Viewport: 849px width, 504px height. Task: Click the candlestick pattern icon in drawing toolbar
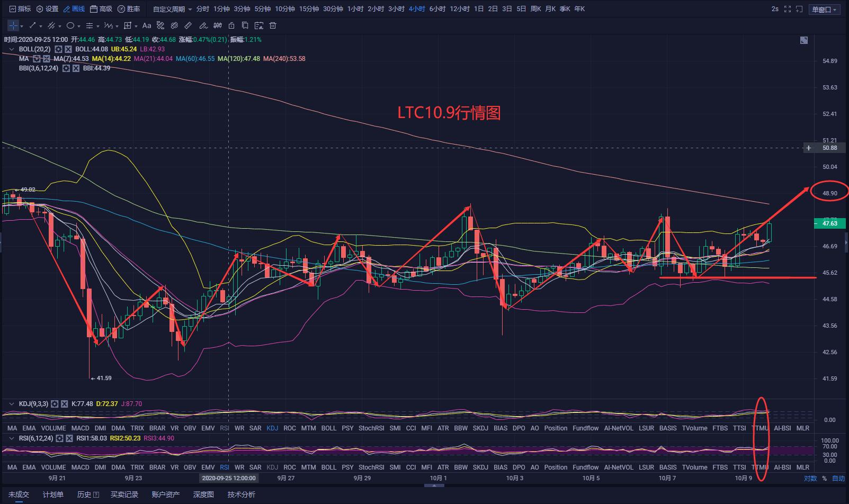218,25
